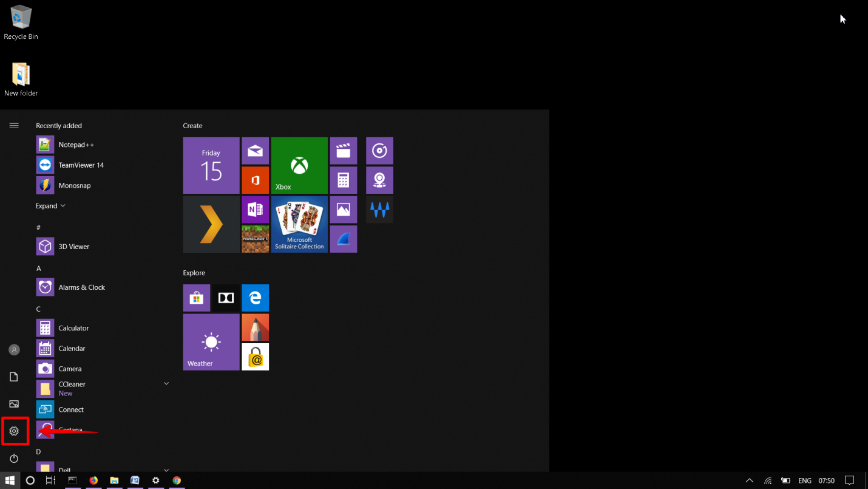Open the Weather tile
This screenshot has width=868, height=489.
point(211,342)
